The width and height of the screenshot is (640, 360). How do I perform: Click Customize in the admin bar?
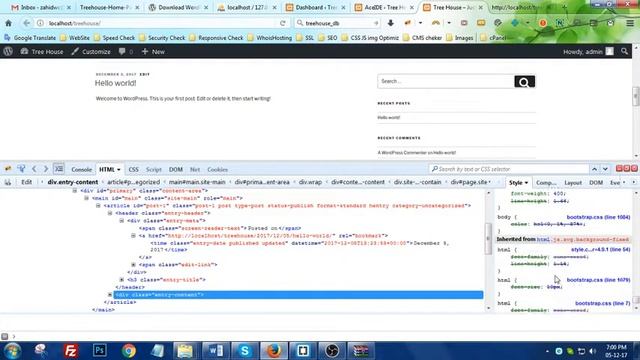click(x=91, y=51)
